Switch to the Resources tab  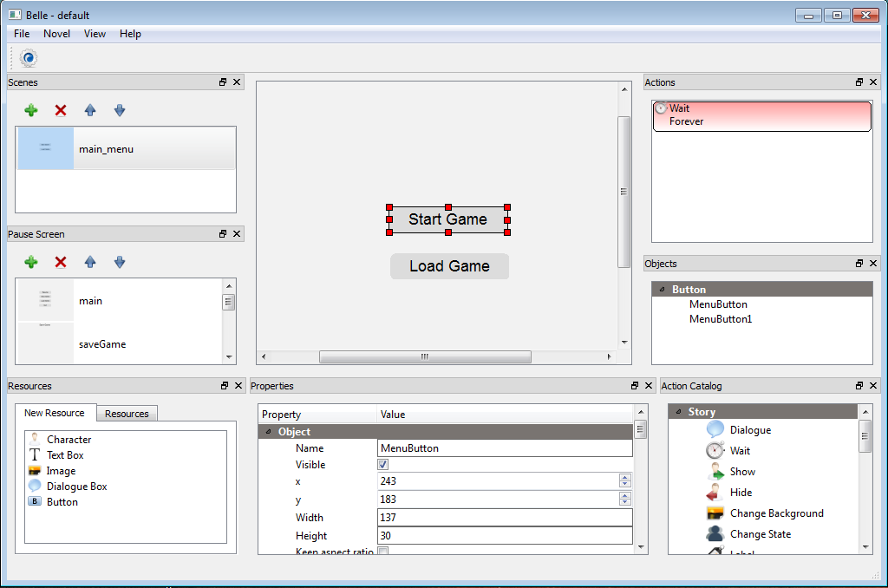127,414
